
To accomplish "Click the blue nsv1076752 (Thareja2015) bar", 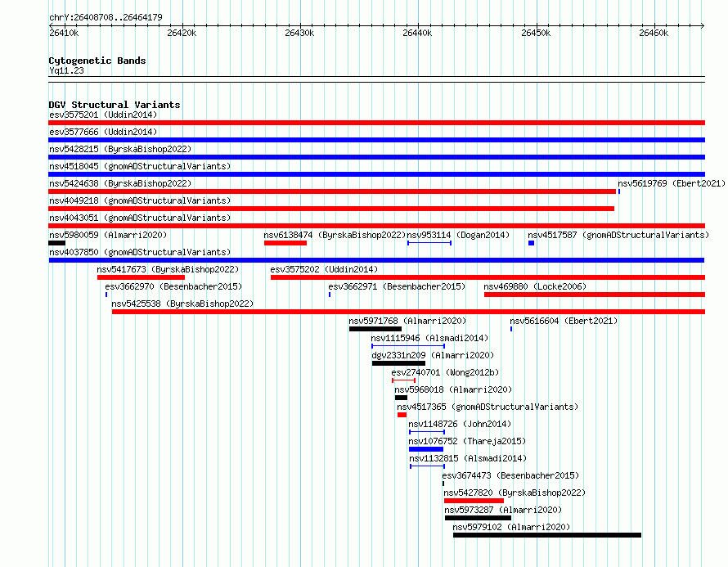I will (x=426, y=449).
